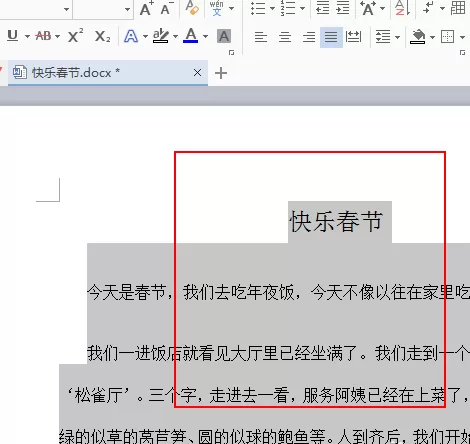
Task: Toggle justify alignment
Action: point(331,37)
